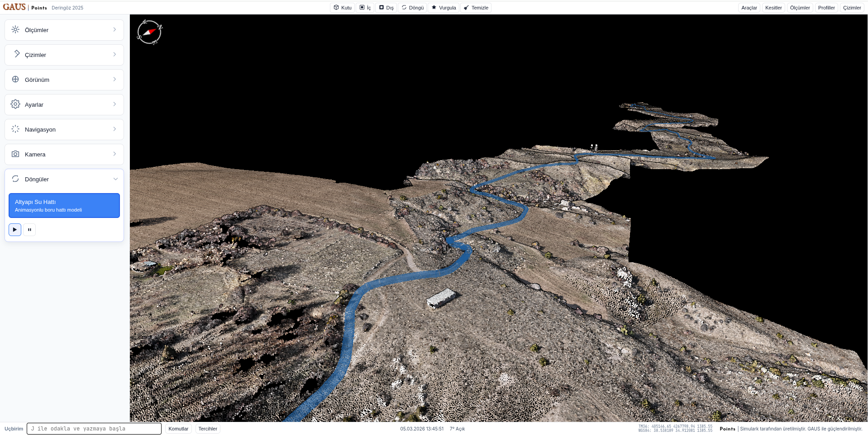This screenshot has height=435, width=868.
Task: Select the Kutu box clipping tool
Action: pos(343,8)
